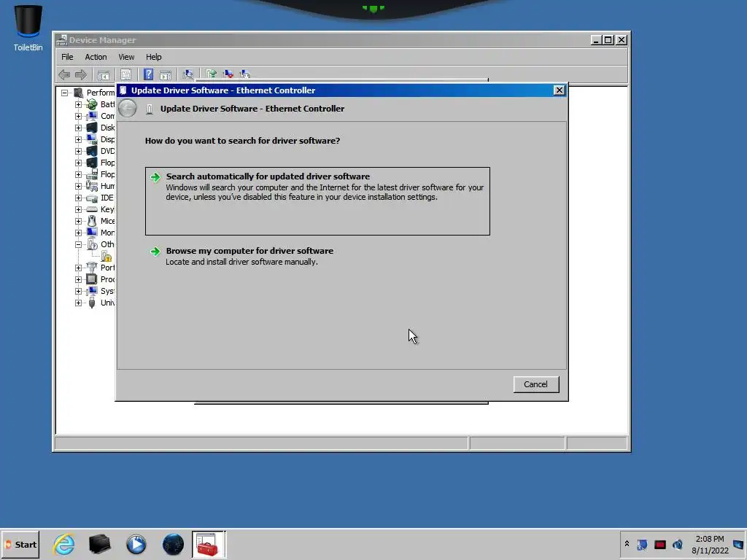
Task: Open the black folder taskbar icon
Action: tap(99, 544)
